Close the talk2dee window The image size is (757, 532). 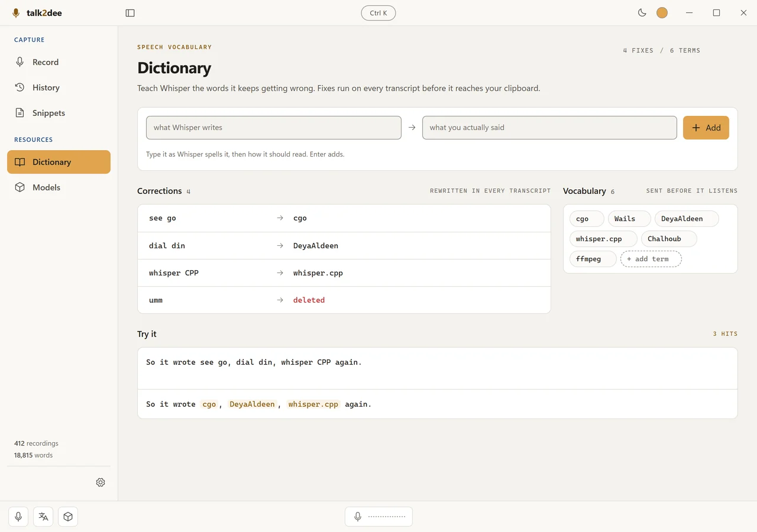tap(743, 13)
